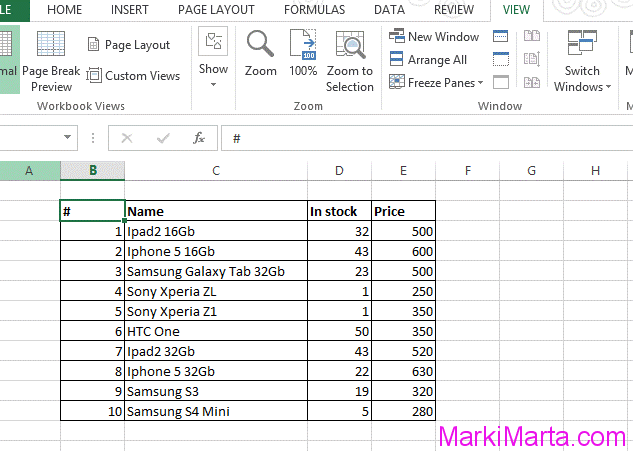Open the INSERT ribbon tab
This screenshot has width=633, height=451.
pos(130,10)
